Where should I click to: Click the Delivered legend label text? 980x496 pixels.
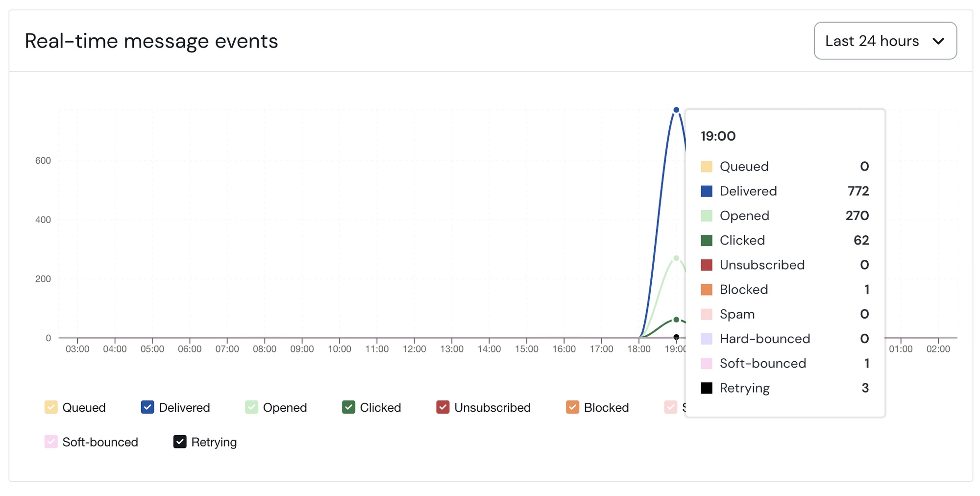click(184, 407)
